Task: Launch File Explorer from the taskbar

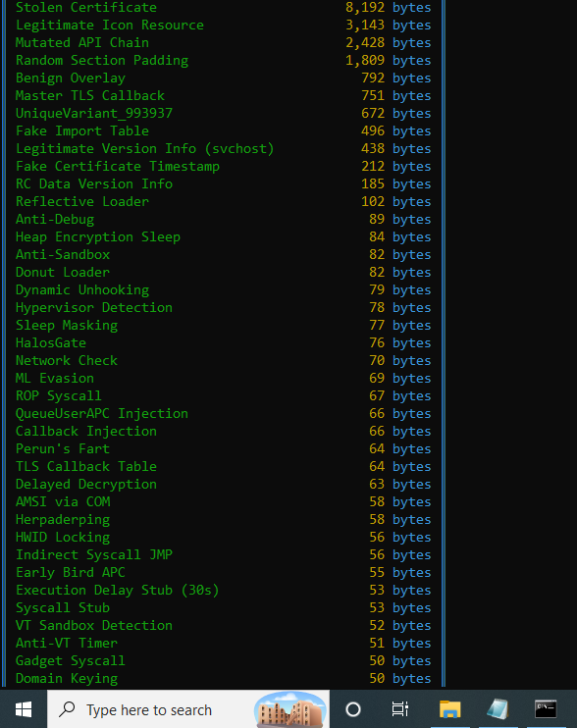Action: (449, 709)
